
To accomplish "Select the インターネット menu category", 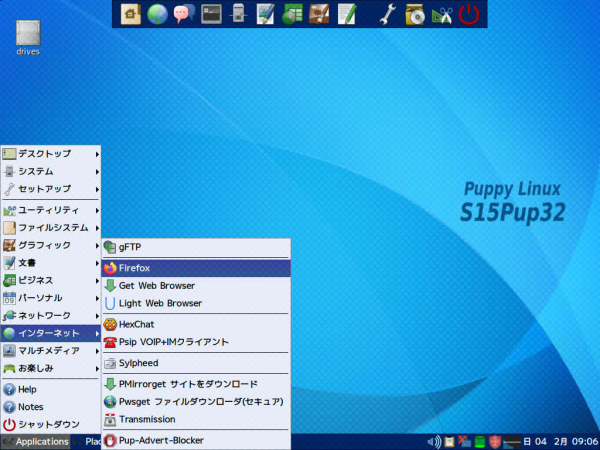I will click(51, 333).
